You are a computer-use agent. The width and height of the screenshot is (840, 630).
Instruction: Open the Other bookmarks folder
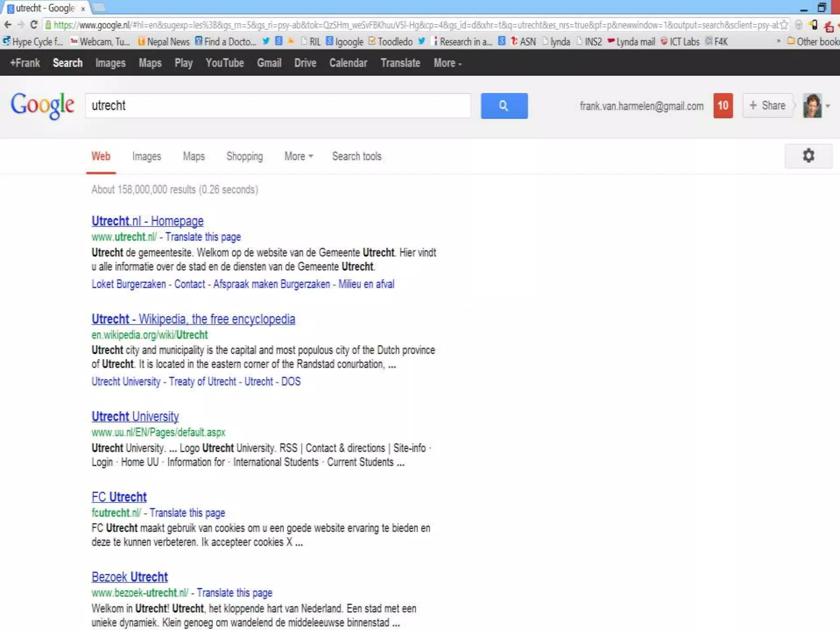813,41
